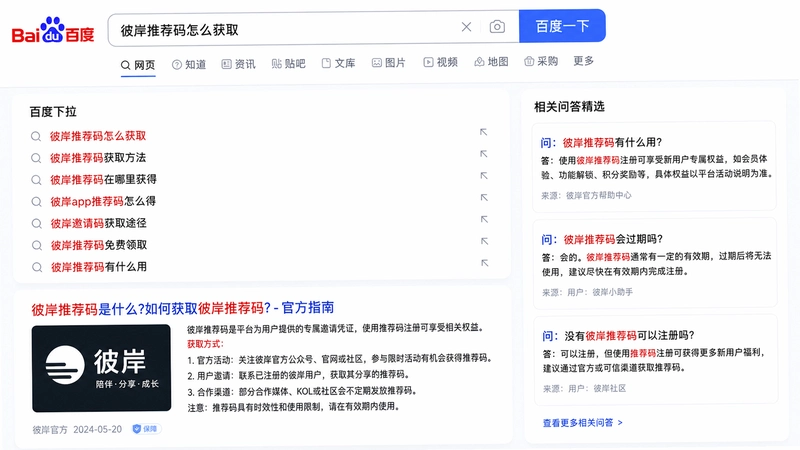Click fill arrow beside 彼岸推荐码在哪里获得
Screen dimensions: 800x450
pyautogui.click(x=484, y=176)
